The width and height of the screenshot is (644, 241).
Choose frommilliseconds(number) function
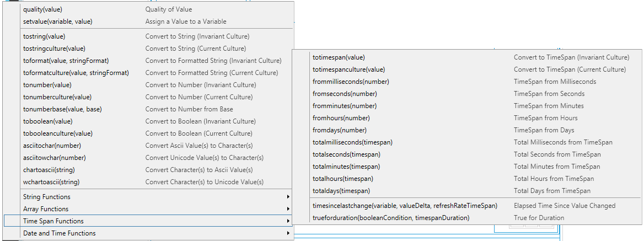tap(351, 82)
